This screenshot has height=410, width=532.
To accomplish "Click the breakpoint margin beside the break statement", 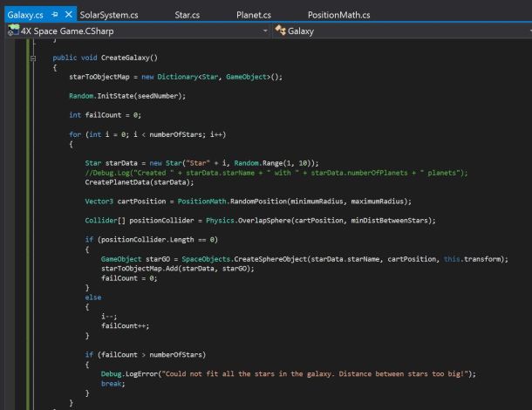I will click(x=9, y=383).
